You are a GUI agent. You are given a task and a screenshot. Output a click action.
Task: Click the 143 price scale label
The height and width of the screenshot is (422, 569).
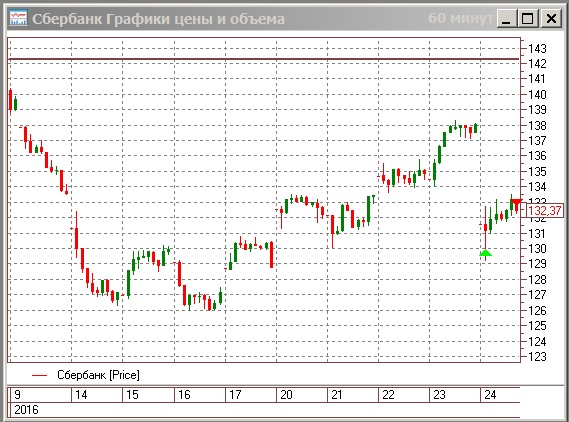point(537,48)
